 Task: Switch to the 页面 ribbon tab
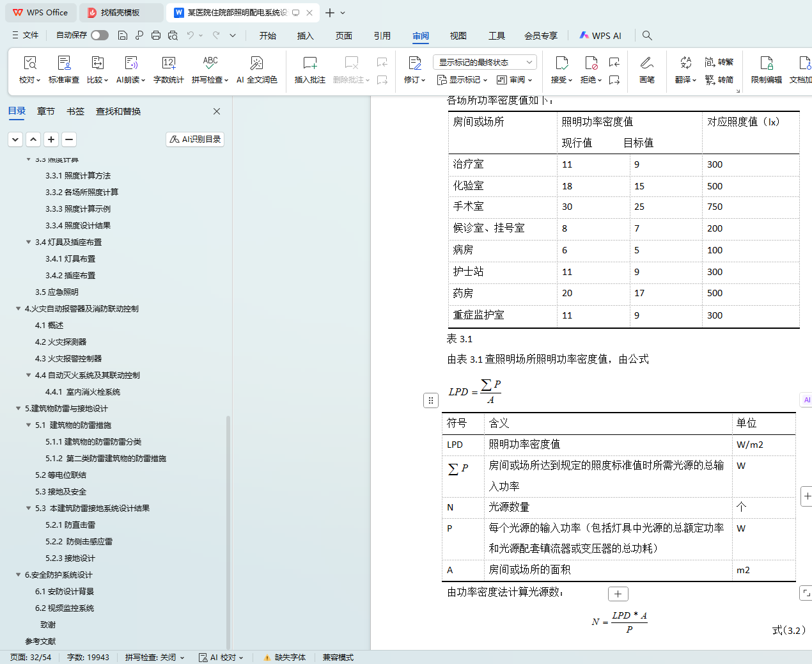(x=344, y=36)
